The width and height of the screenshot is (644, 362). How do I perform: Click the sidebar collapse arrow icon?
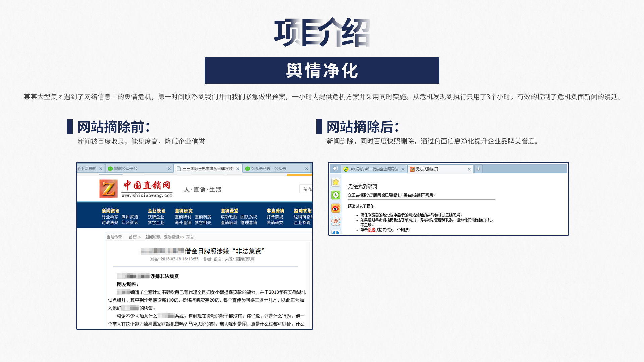pos(335,169)
